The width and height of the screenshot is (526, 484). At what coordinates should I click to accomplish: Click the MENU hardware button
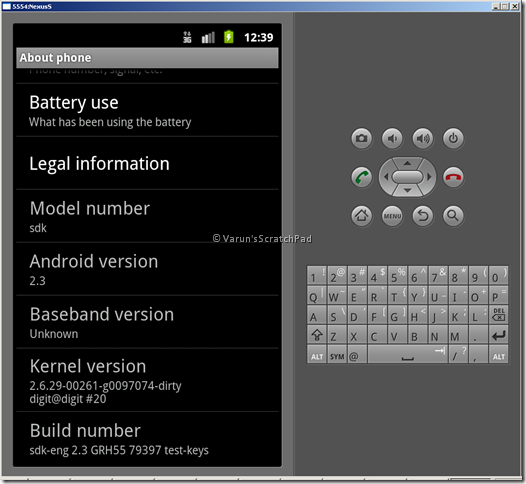click(392, 216)
